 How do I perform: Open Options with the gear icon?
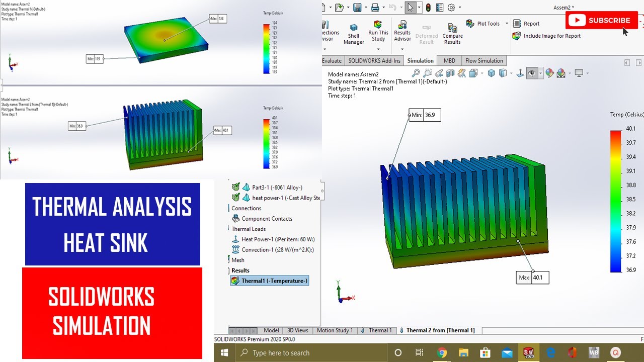451,8
